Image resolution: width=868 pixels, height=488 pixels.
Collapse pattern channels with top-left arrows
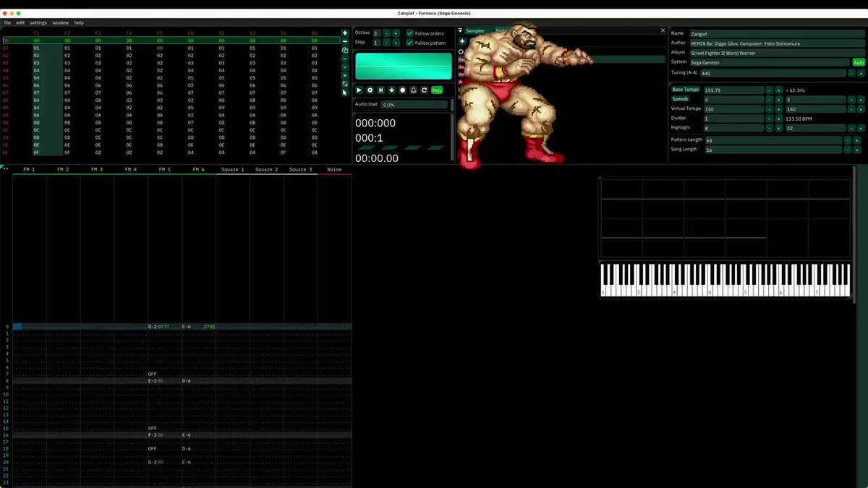tap(6, 169)
